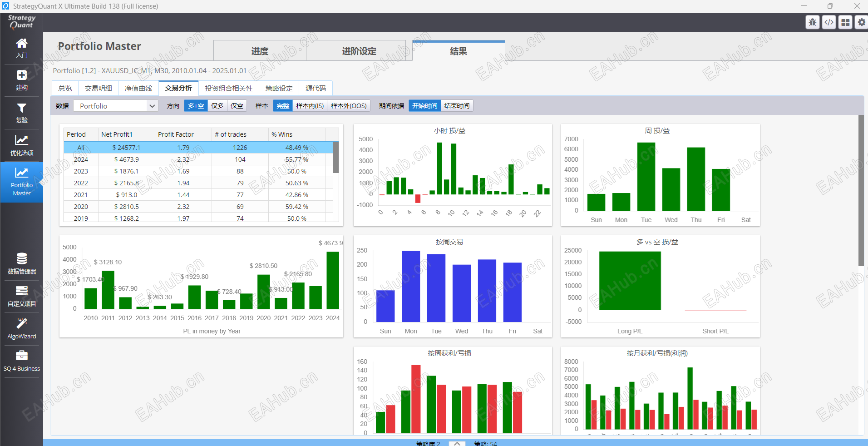Click the 按周交易 chart title
Image resolution: width=868 pixels, height=446 pixels.
(449, 242)
